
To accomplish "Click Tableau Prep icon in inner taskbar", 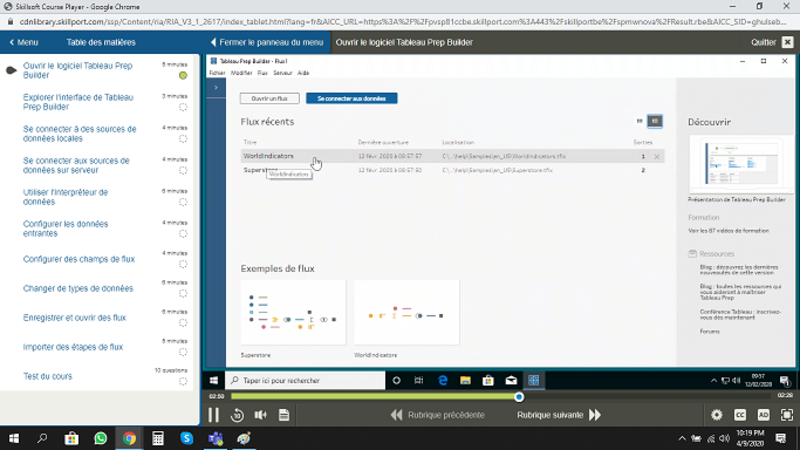I will 534,381.
